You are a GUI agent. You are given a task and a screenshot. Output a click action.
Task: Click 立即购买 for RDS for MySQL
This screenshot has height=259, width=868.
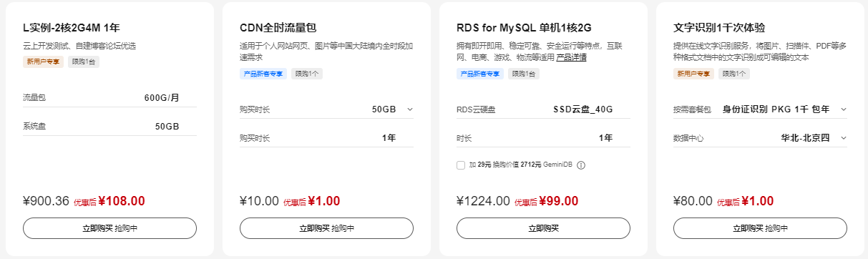tap(543, 228)
